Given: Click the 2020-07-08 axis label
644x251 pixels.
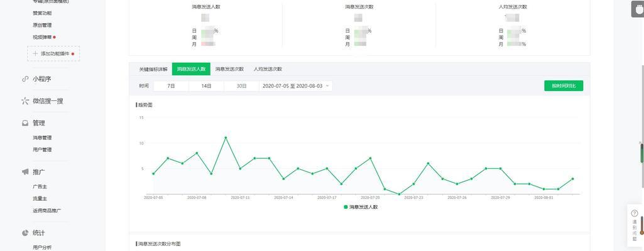Looking at the screenshot, I should click(197, 198).
